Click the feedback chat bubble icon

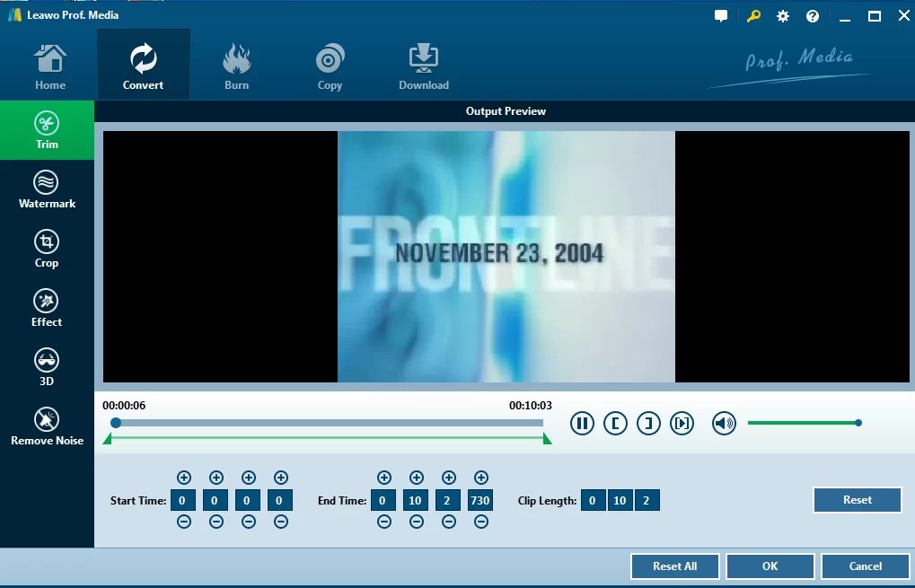coord(720,15)
